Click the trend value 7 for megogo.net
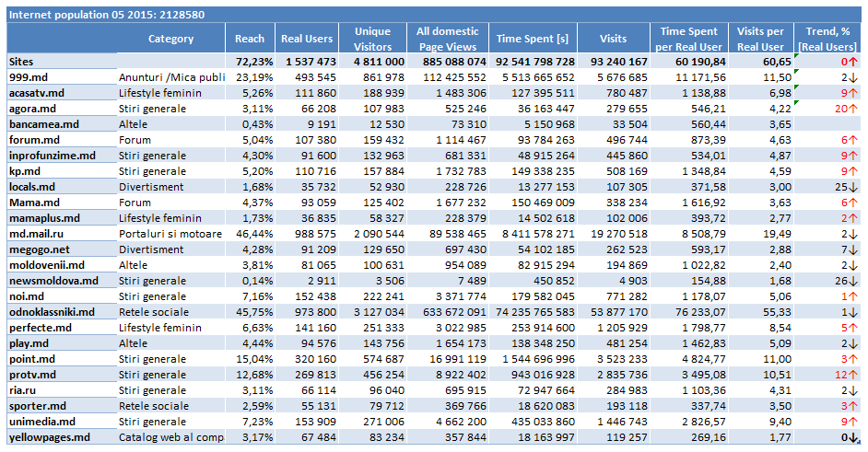 pos(850,249)
